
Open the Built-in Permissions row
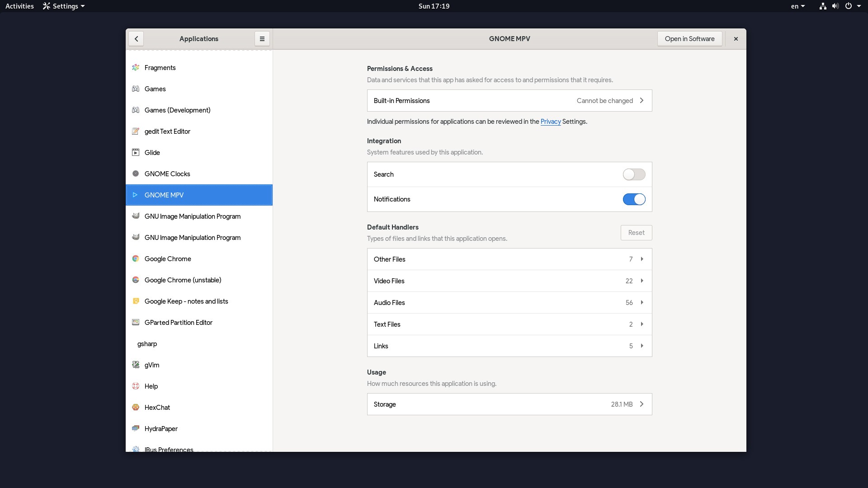[509, 101]
